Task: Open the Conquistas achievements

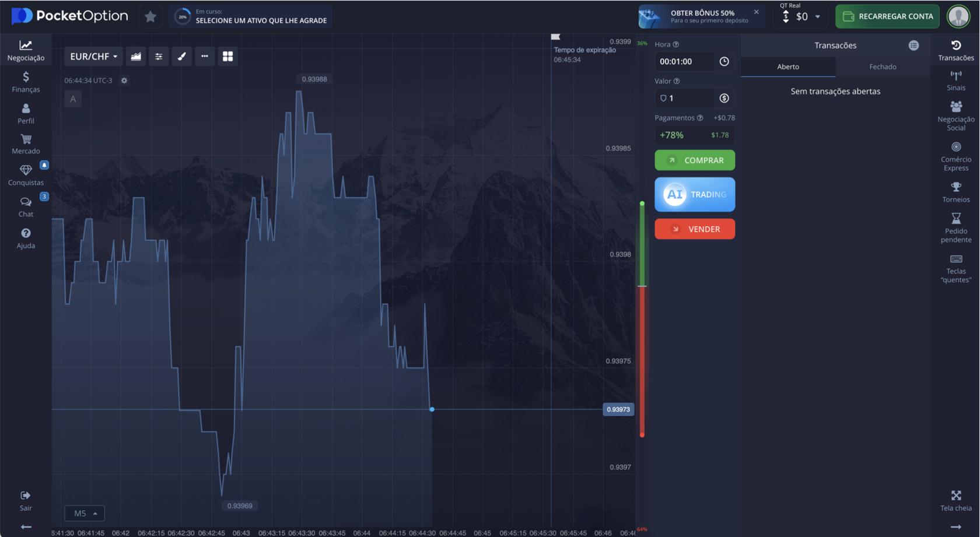Action: click(x=26, y=175)
